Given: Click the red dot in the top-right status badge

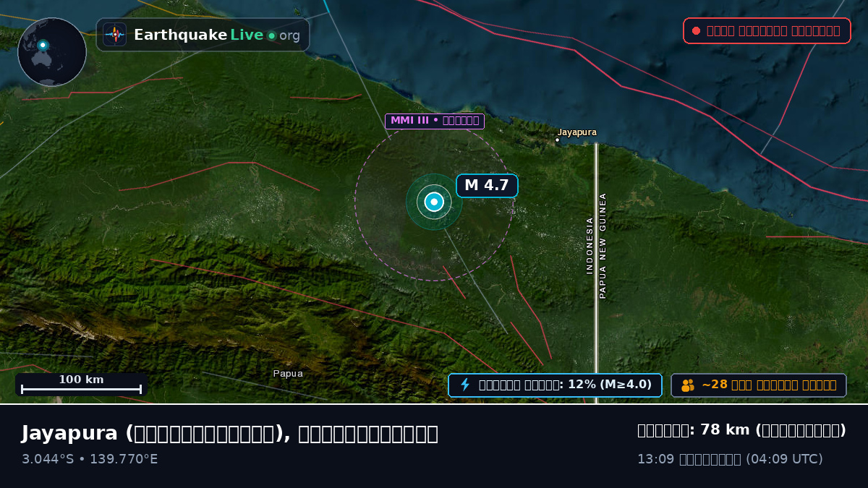Looking at the screenshot, I should tap(696, 30).
